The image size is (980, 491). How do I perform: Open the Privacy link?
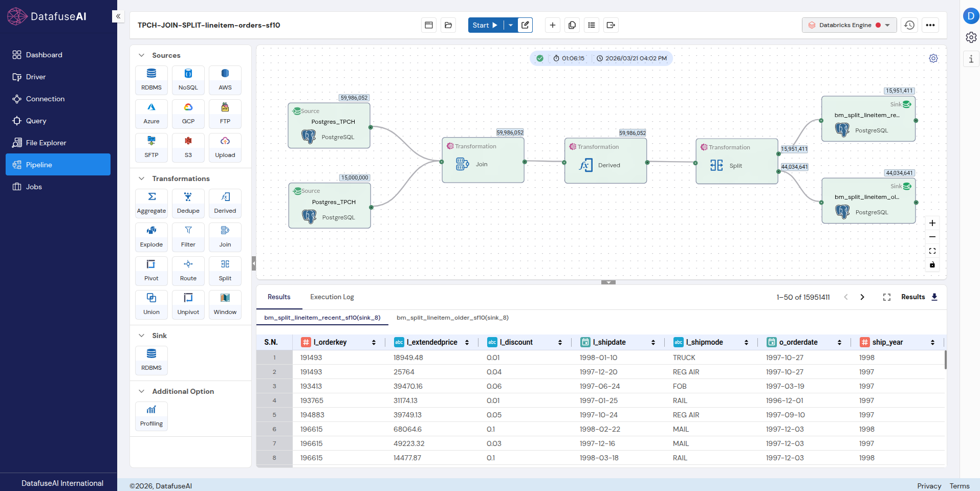[929, 486]
